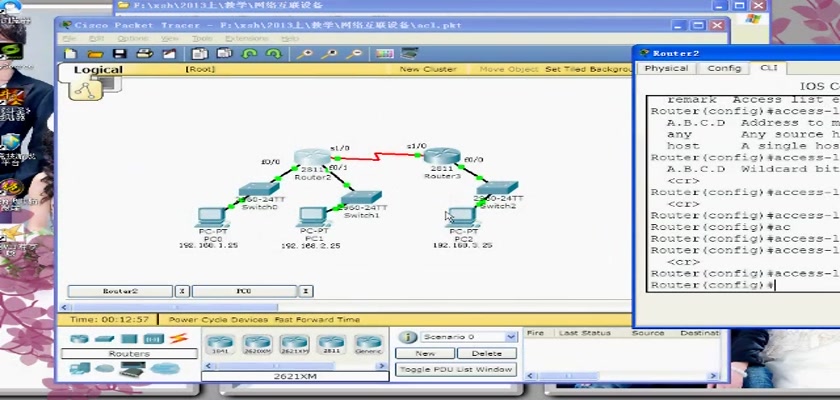Click the New file toolbar icon

71,54
